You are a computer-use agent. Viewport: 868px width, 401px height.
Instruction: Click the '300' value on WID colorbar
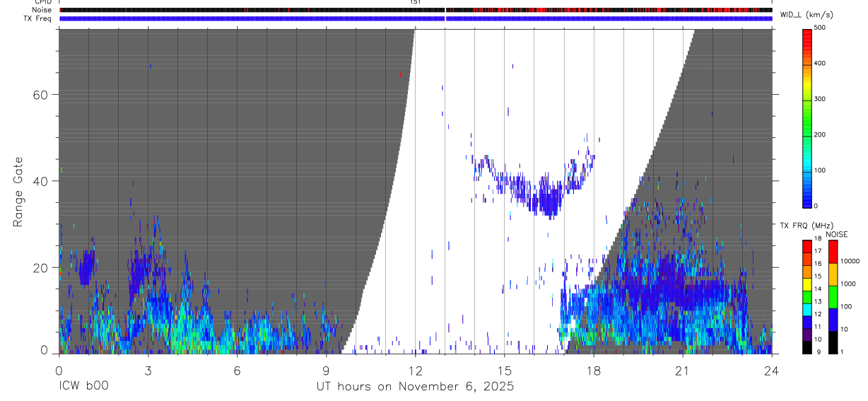[x=820, y=99]
